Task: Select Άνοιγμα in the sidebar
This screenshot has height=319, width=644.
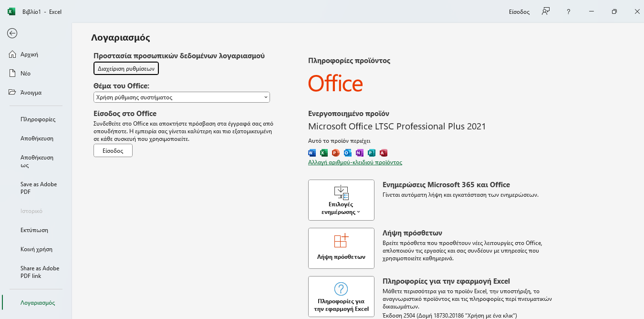Action: tap(36, 92)
